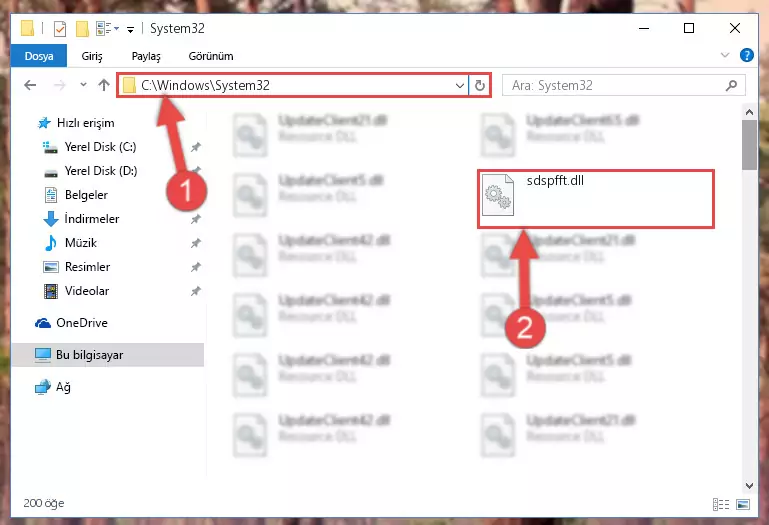This screenshot has width=769, height=525.
Task: Toggle the pin next to Müzik
Action: [x=196, y=243]
